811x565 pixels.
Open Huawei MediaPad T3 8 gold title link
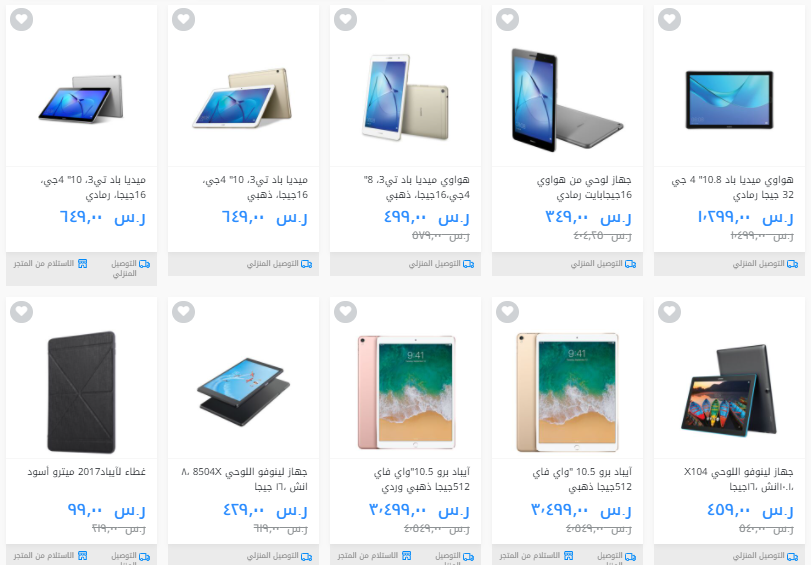(x=416, y=187)
